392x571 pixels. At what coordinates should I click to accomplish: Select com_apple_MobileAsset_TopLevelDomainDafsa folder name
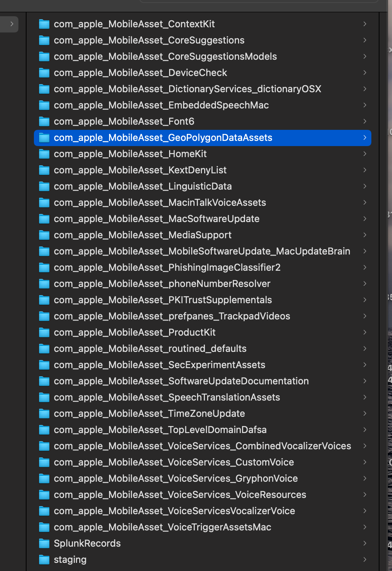point(160,430)
